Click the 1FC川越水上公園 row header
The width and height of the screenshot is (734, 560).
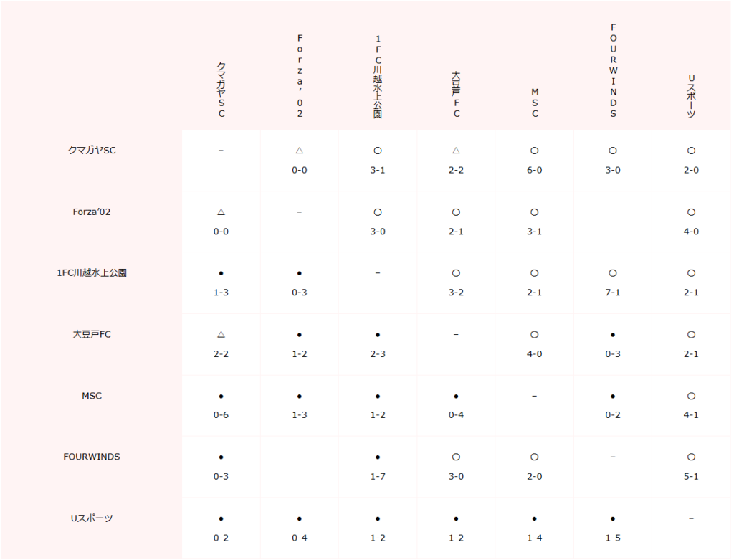coord(92,273)
